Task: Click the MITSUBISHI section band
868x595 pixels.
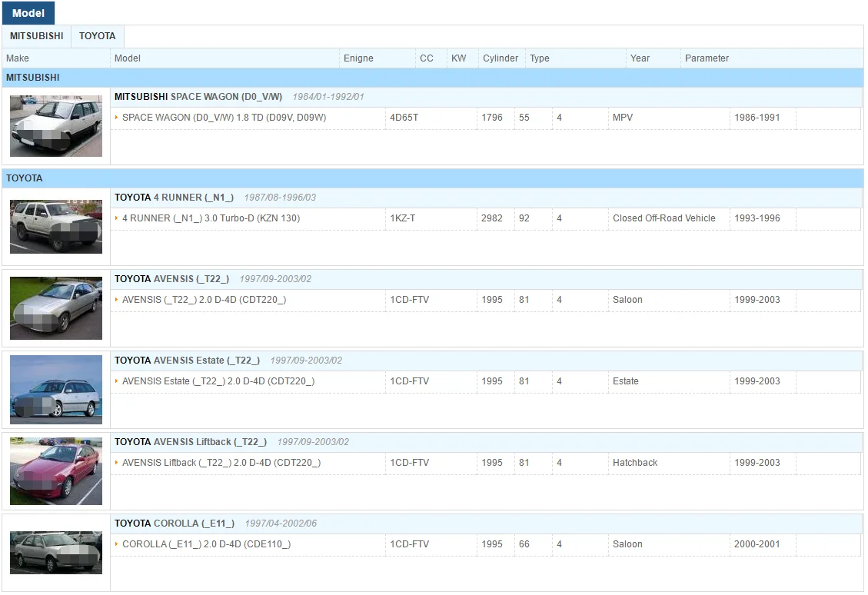Action: click(432, 78)
